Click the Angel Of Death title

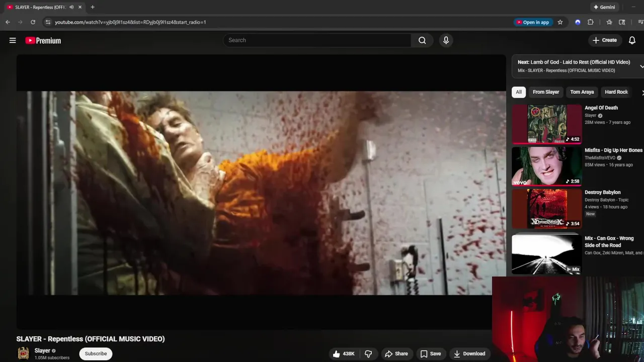[x=601, y=108]
